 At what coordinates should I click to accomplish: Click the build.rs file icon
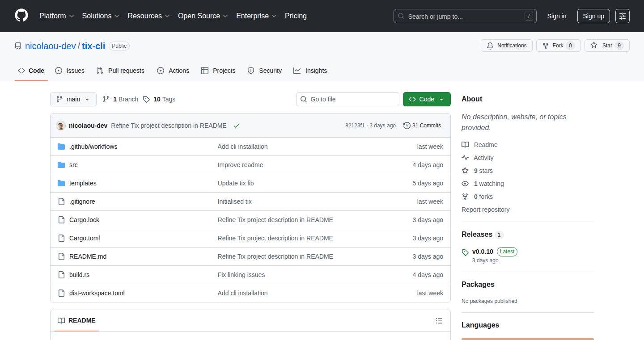[x=61, y=275]
